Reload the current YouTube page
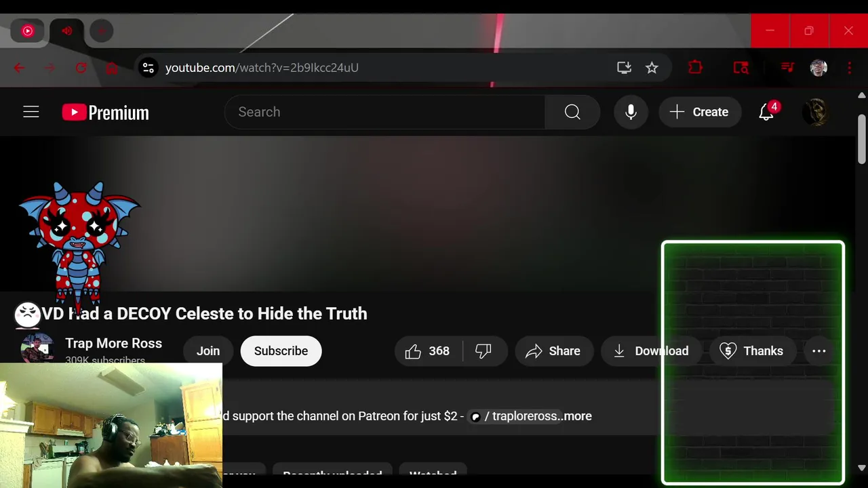The height and width of the screenshot is (488, 868). point(81,68)
